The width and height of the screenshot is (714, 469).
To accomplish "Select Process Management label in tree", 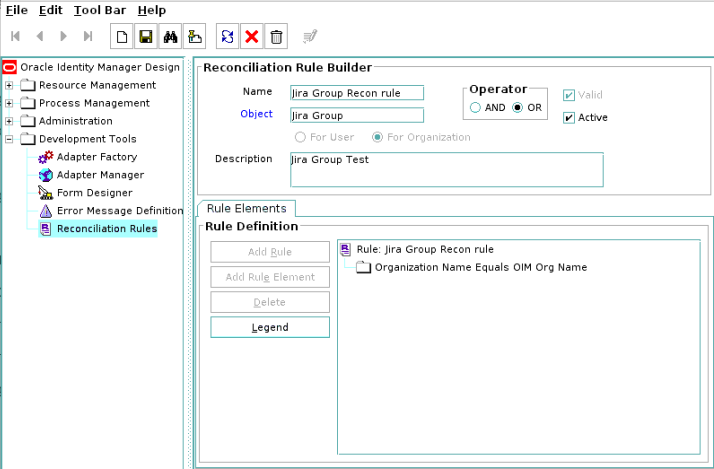I will (x=94, y=103).
